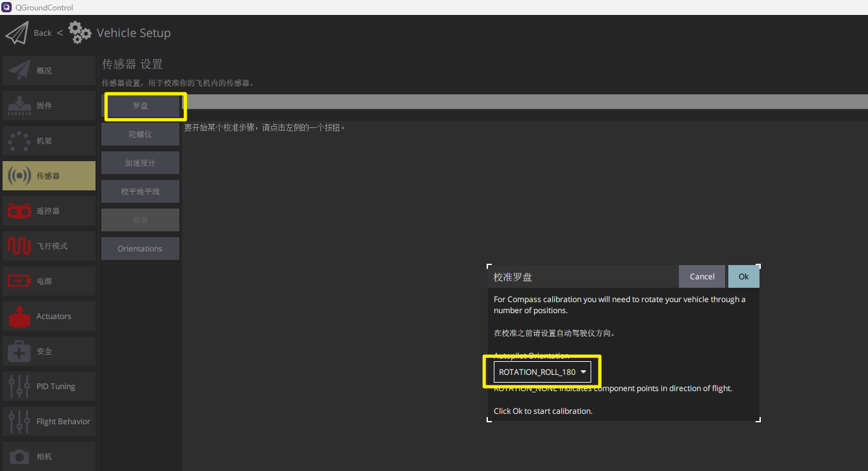Open the 相机 camera icon
The height and width of the screenshot is (471, 868).
19,457
